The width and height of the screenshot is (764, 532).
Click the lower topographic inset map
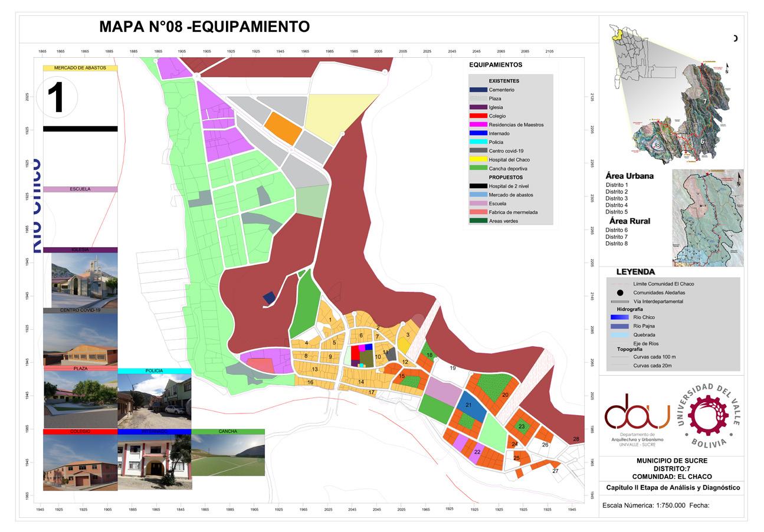click(707, 218)
